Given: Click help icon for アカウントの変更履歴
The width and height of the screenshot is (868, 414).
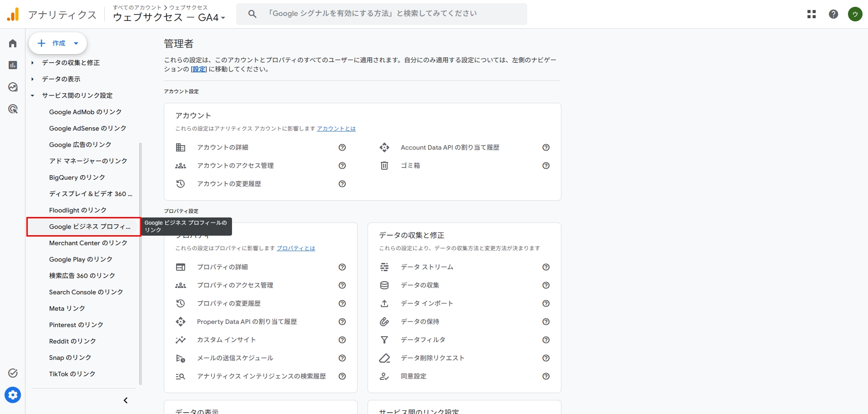Looking at the screenshot, I should pyautogui.click(x=342, y=184).
